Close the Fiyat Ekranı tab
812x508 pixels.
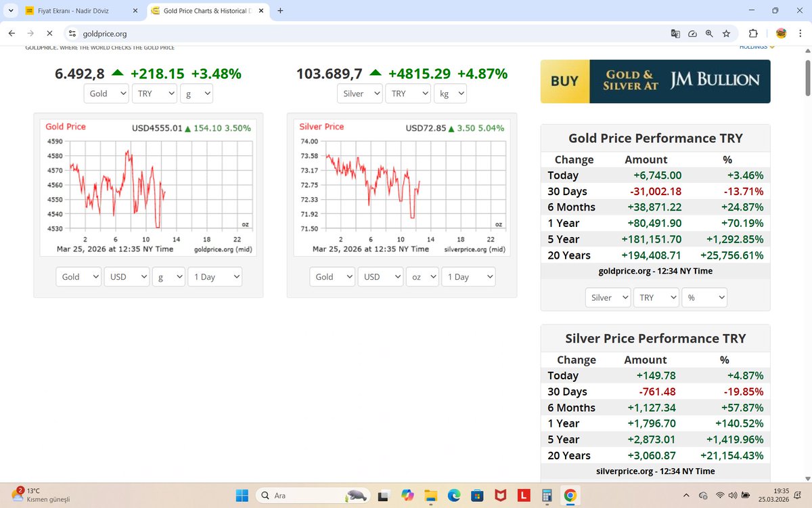pos(135,11)
